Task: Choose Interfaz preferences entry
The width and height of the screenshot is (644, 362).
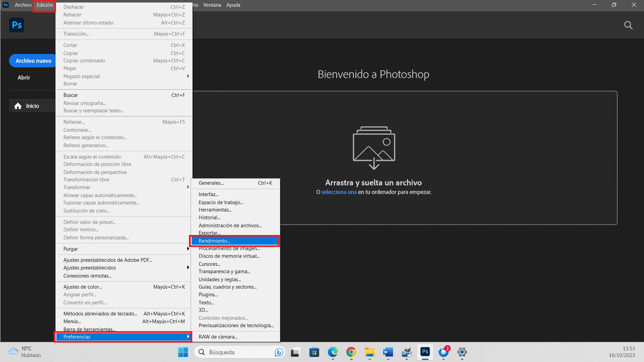Action: tap(235, 194)
